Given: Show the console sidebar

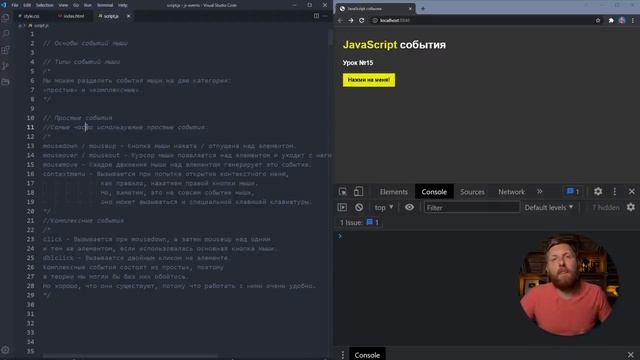Looking at the screenshot, I should [x=342, y=207].
